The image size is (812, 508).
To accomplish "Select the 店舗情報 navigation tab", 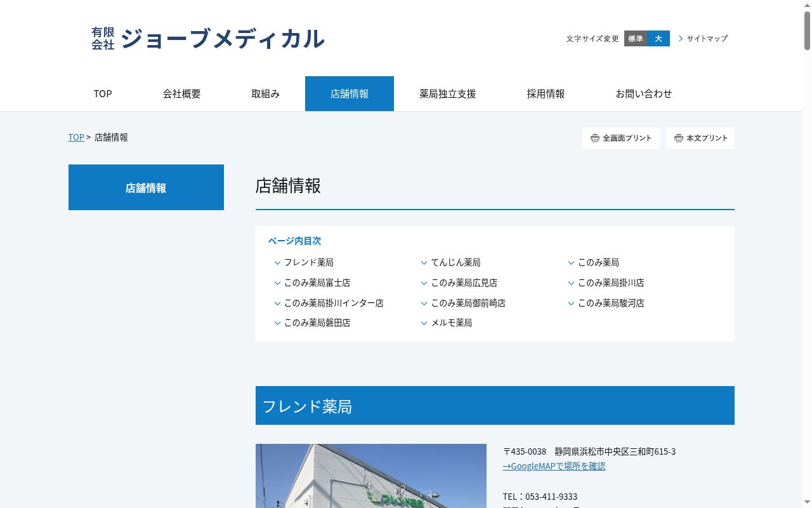I will click(350, 93).
